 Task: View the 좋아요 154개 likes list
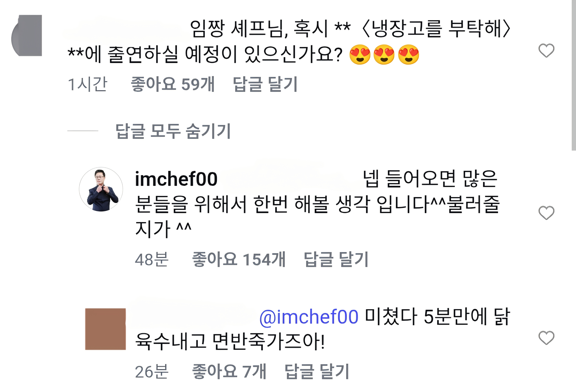point(239,259)
